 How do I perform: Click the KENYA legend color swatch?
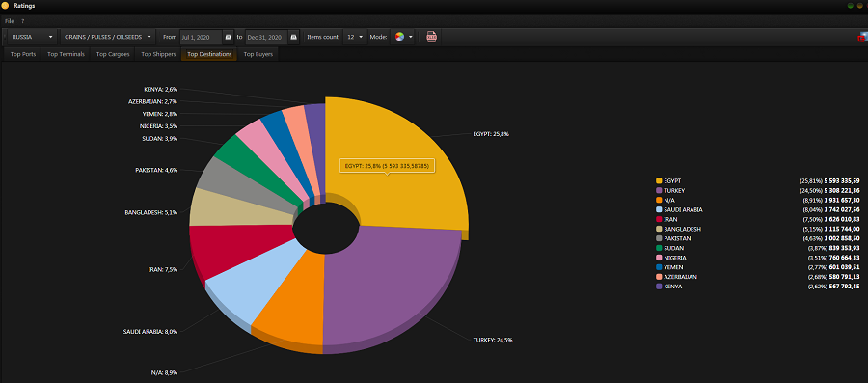[659, 287]
